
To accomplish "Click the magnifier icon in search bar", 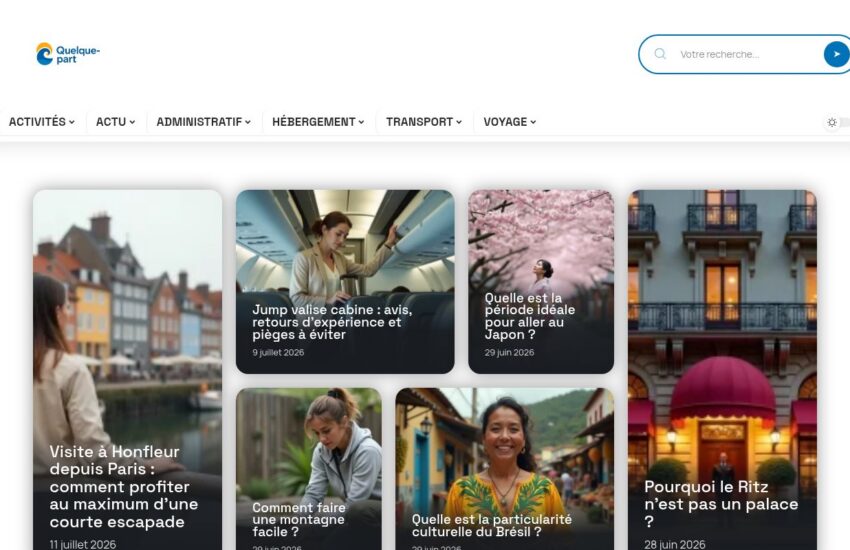I will tap(660, 54).
